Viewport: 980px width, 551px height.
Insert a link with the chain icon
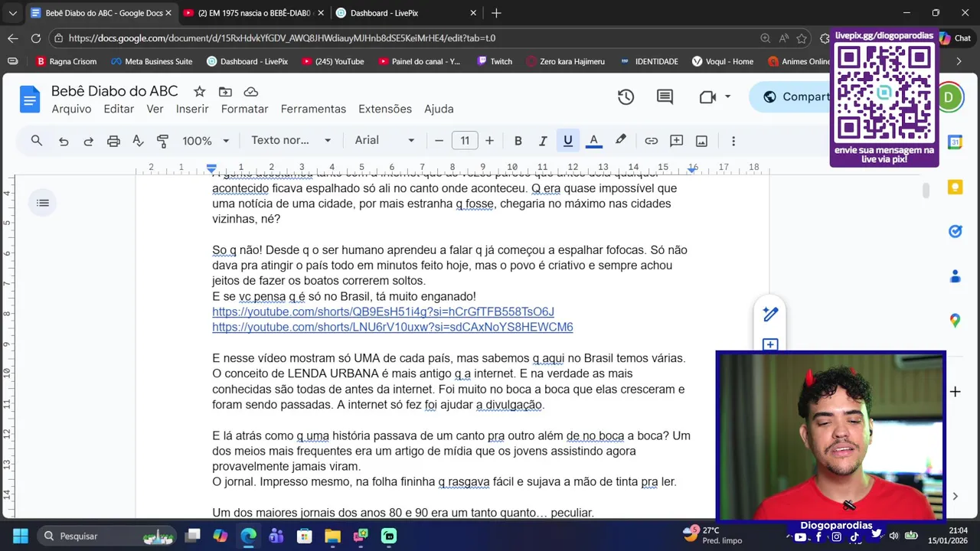tap(651, 141)
